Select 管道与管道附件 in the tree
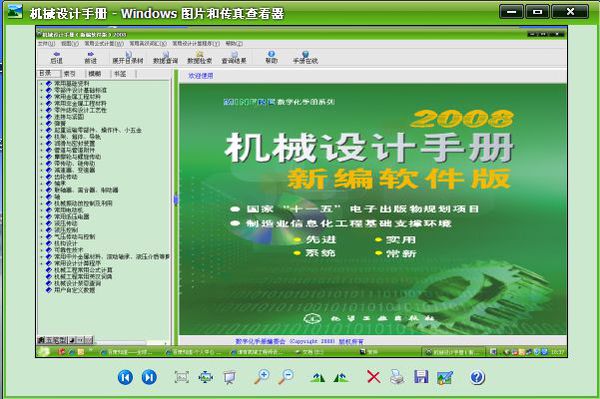 point(74,150)
